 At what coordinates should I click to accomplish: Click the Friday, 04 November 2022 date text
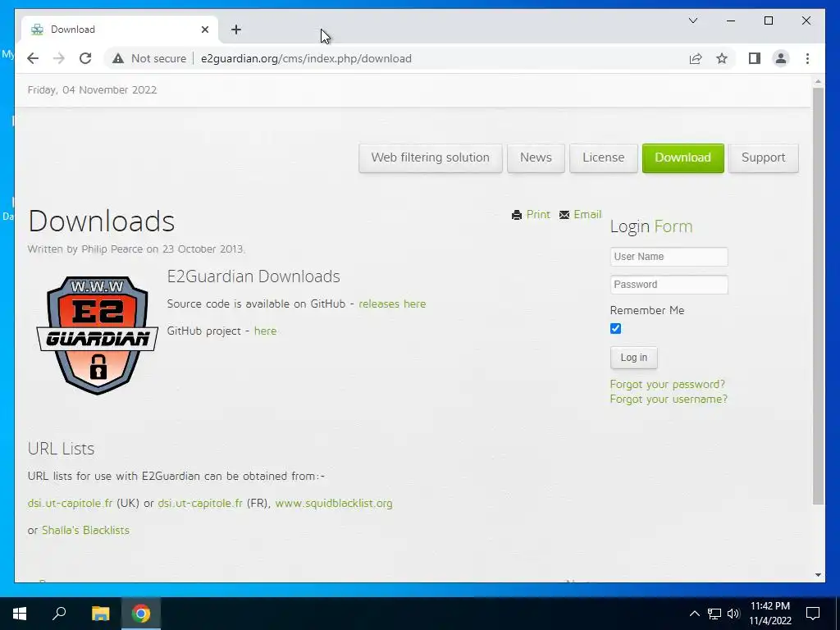coord(92,90)
